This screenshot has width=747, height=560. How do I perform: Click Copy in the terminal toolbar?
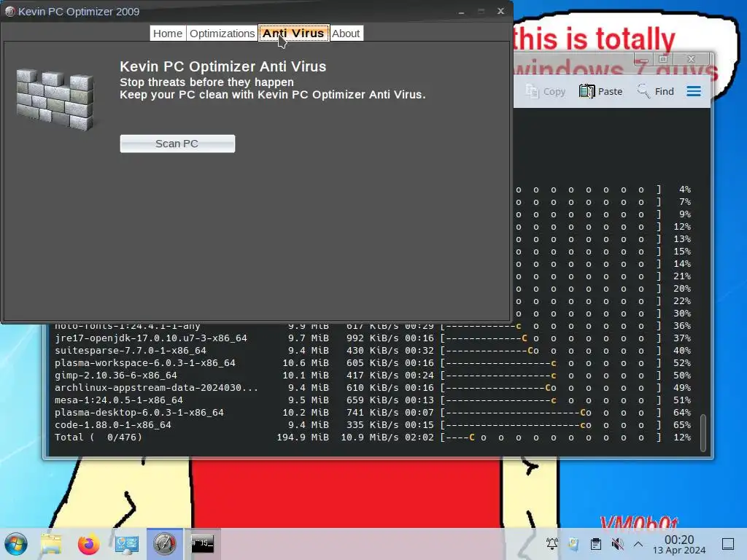(x=545, y=91)
